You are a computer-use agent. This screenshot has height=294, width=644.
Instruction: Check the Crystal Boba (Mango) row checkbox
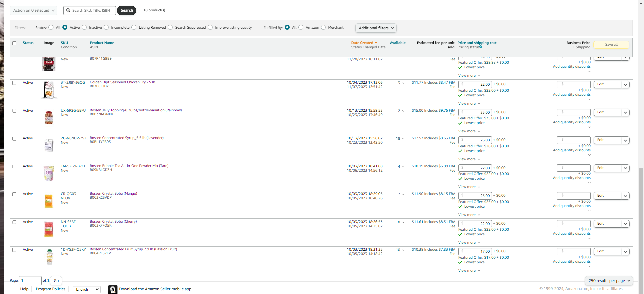click(14, 194)
